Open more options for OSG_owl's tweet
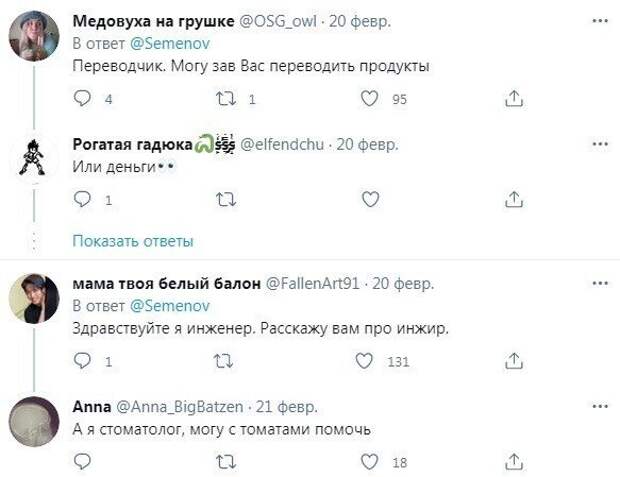 599,20
